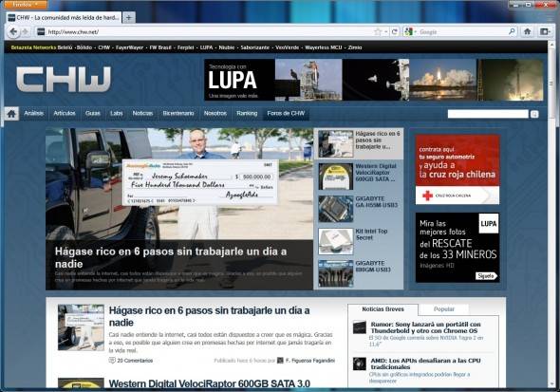Open AMD APUs desafiarán news item

[426, 364]
